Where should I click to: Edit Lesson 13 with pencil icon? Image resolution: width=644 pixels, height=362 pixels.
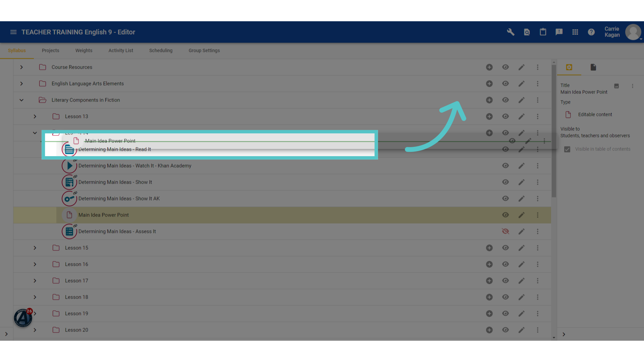521,117
